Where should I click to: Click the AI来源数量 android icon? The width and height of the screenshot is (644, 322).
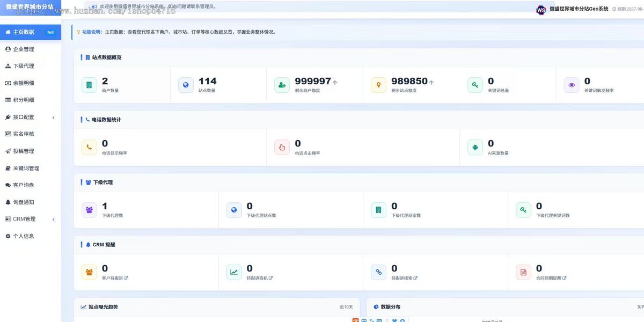coord(475,148)
